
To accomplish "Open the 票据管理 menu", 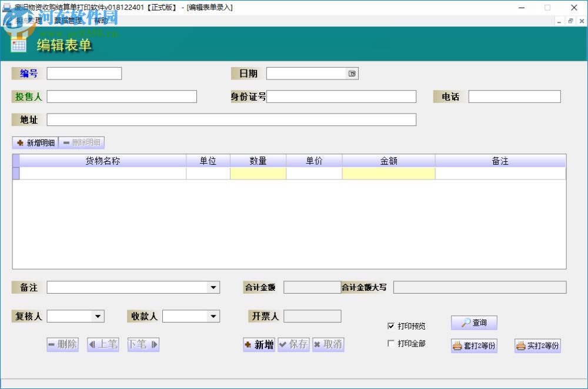I will [68, 20].
